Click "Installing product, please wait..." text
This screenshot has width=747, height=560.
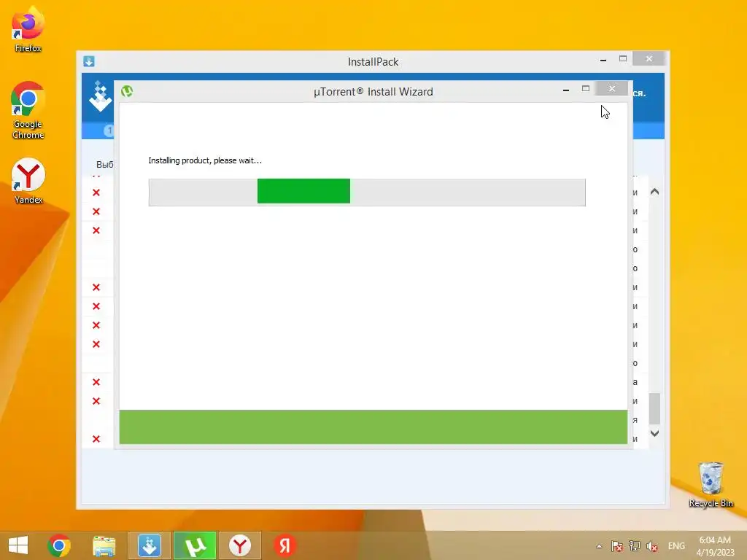point(205,160)
